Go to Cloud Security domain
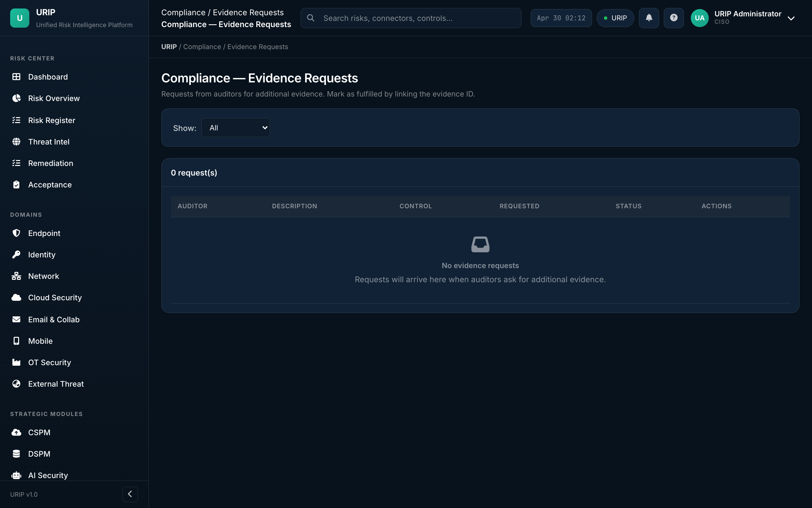Image resolution: width=812 pixels, height=508 pixels. tap(74, 298)
